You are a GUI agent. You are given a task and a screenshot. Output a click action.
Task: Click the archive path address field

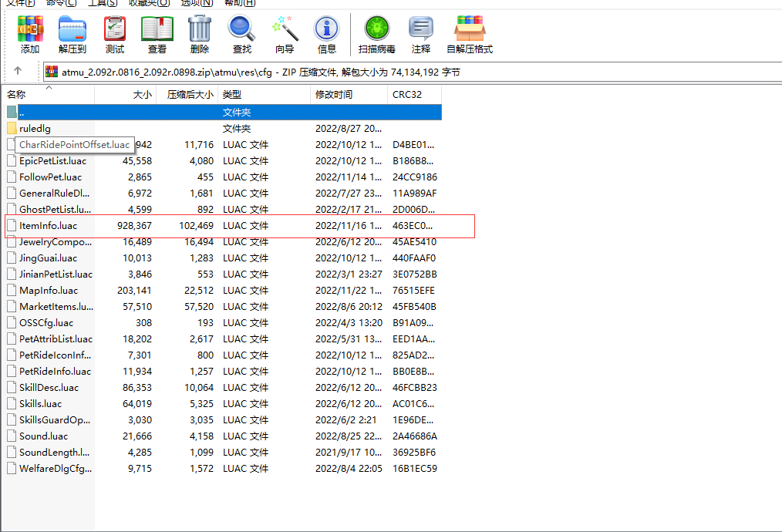point(412,72)
